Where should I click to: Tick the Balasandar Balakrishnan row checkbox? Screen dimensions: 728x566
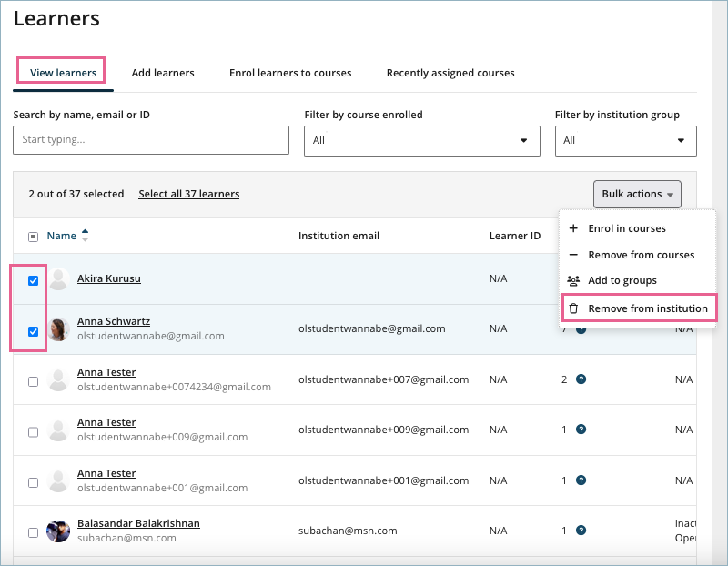click(x=34, y=532)
